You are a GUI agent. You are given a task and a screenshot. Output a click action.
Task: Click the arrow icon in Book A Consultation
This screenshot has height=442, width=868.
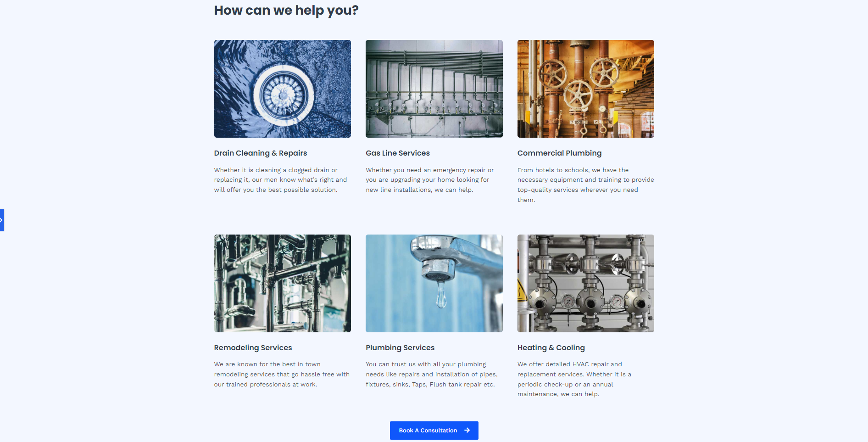click(467, 431)
